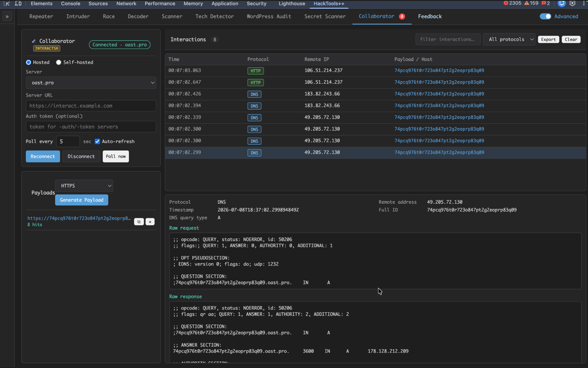Click the Reconnect button

[43, 156]
